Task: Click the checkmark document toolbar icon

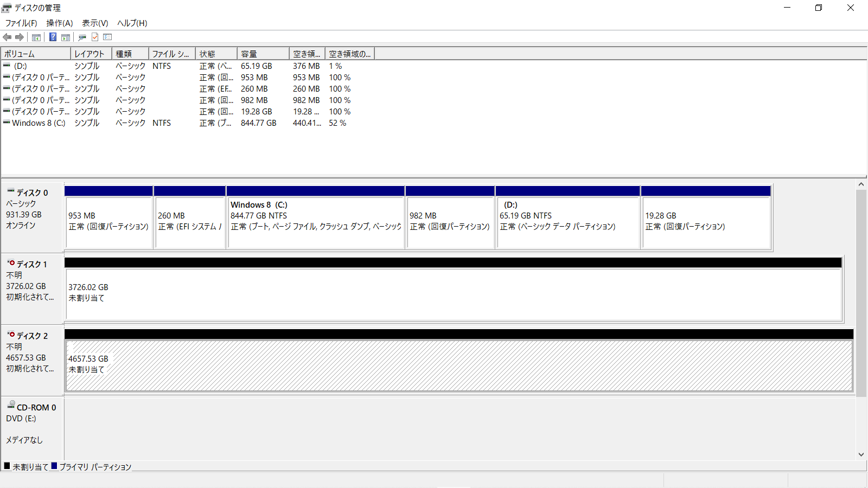Action: (x=95, y=37)
